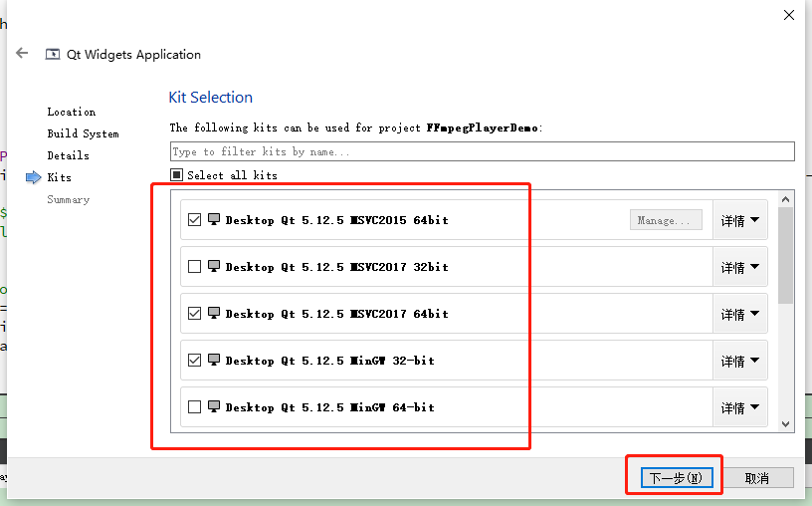Click the 取消 cancel button

coord(757,477)
